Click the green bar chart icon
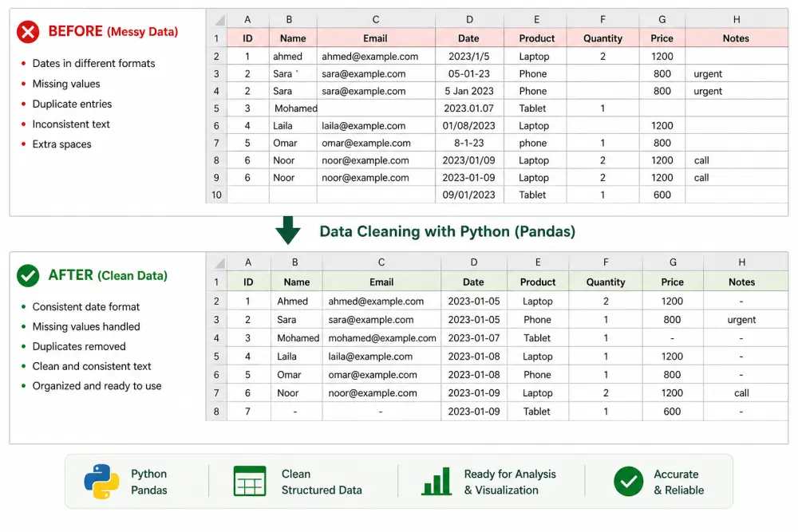The image size is (798, 532). [437, 481]
